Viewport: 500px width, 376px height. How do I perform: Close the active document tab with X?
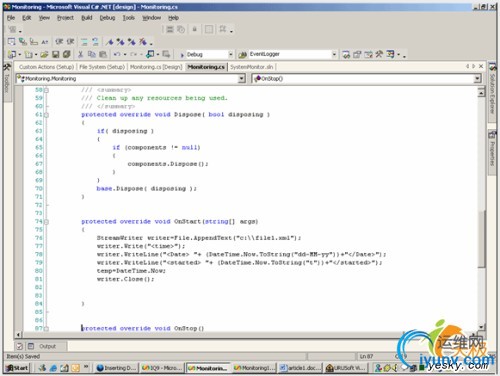(481, 66)
